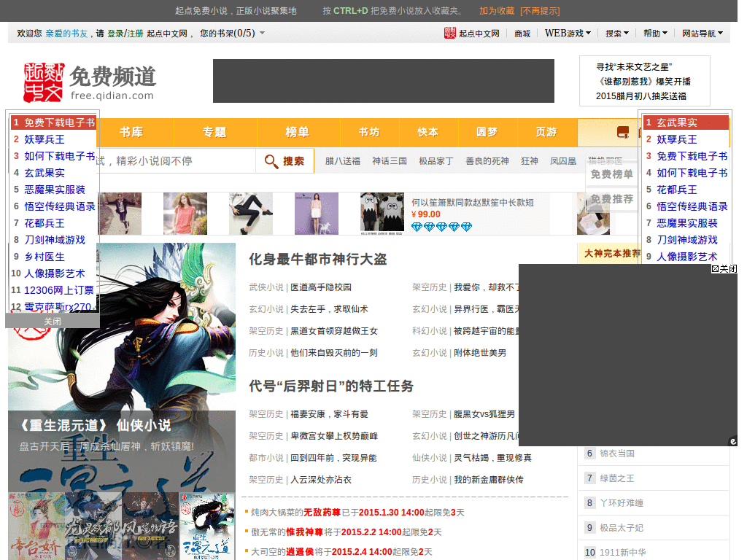Click the search text input field
This screenshot has width=747, height=560.
point(175,161)
